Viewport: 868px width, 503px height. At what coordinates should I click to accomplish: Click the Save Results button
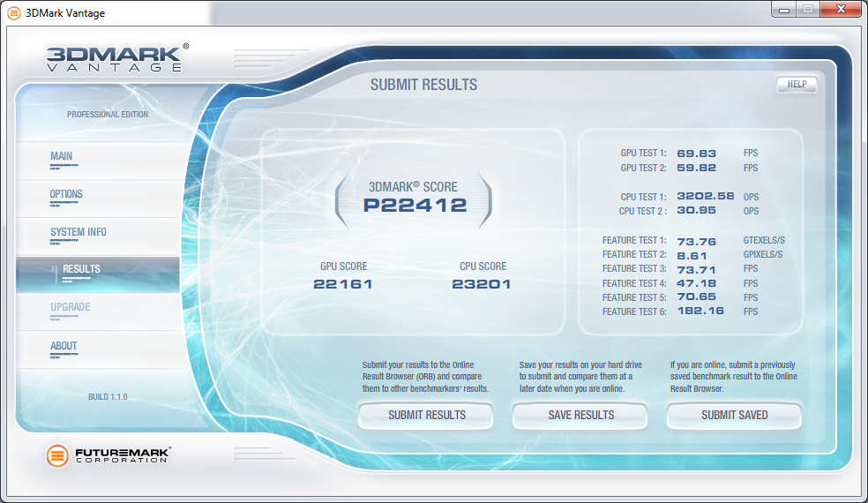point(580,415)
